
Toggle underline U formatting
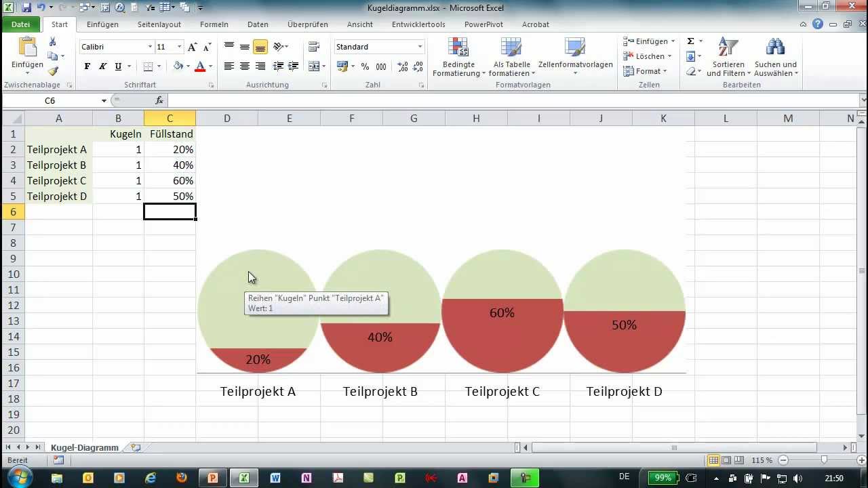click(118, 66)
